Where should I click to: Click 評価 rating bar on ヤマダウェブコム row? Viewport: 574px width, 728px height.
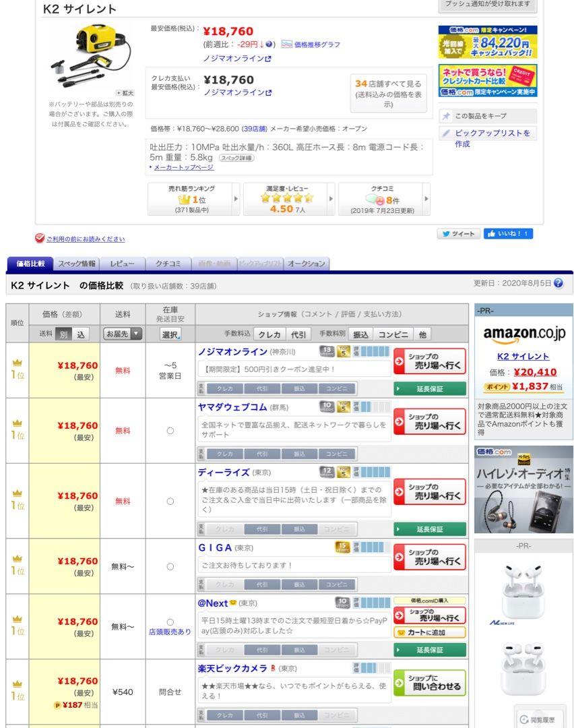pyautogui.click(x=372, y=407)
